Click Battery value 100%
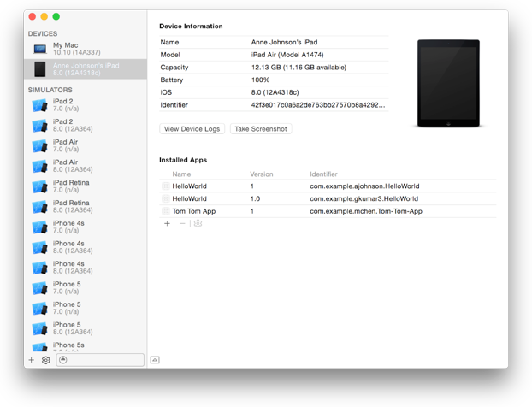532x407 pixels. tap(260, 80)
